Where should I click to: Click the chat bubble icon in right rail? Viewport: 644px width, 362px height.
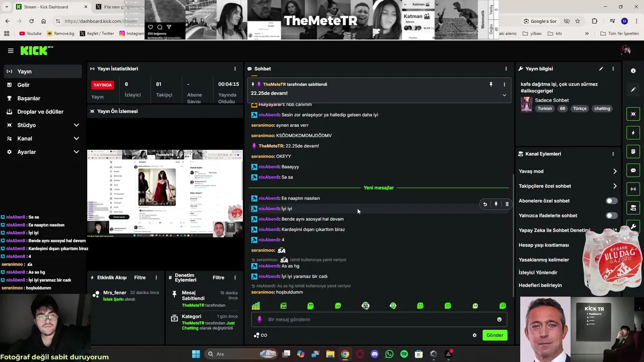point(633,170)
